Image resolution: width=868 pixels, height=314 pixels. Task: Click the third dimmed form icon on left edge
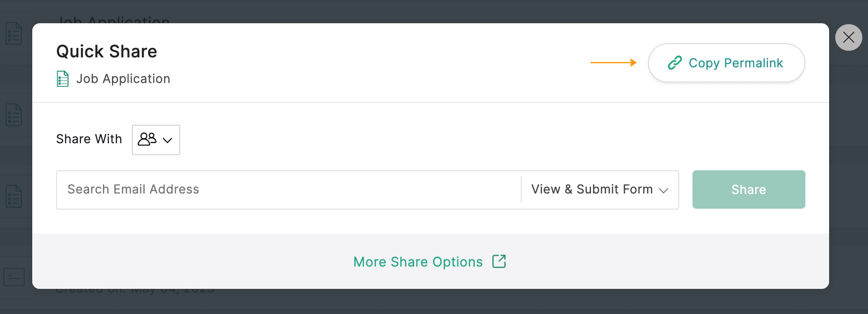[x=14, y=196]
